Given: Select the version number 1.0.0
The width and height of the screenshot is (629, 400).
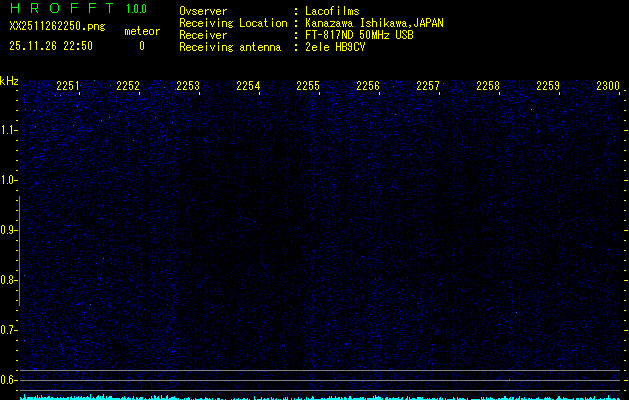Looking at the screenshot, I should (136, 9).
